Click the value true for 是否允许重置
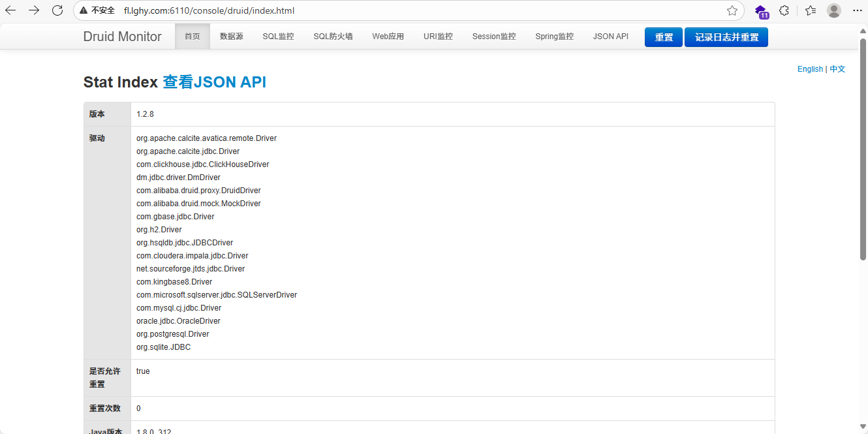This screenshot has height=434, width=868. pos(143,371)
